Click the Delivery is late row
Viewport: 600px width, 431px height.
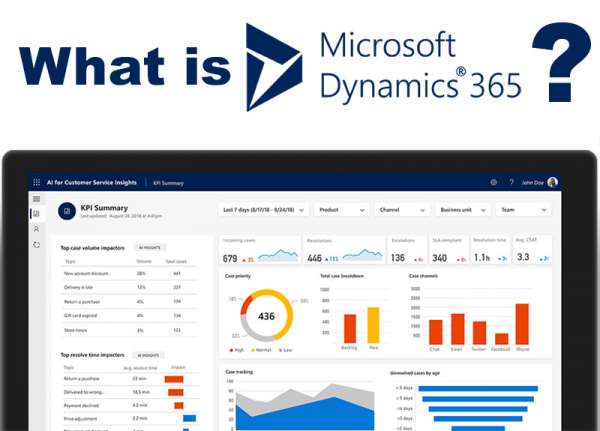(x=129, y=287)
